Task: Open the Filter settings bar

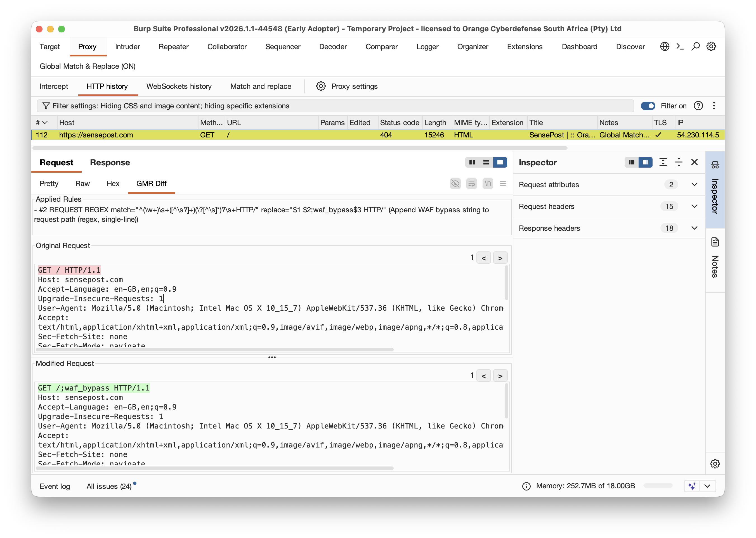Action: pos(335,106)
